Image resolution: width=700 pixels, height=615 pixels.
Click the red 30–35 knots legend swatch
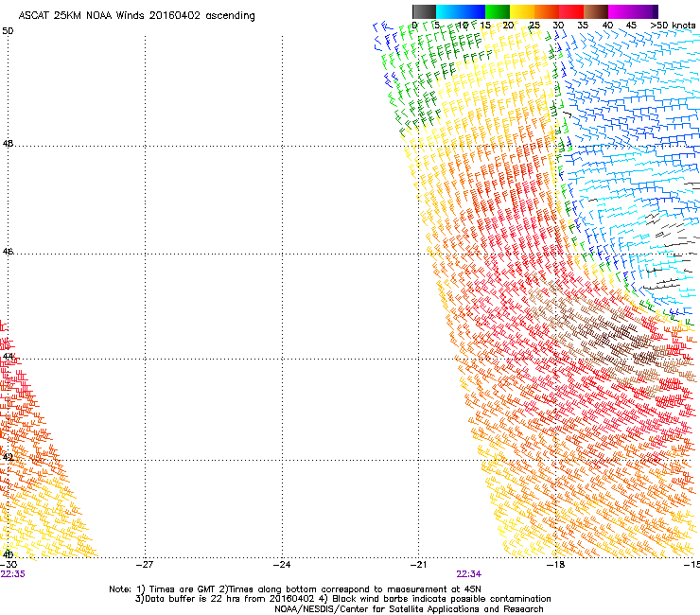(571, 11)
